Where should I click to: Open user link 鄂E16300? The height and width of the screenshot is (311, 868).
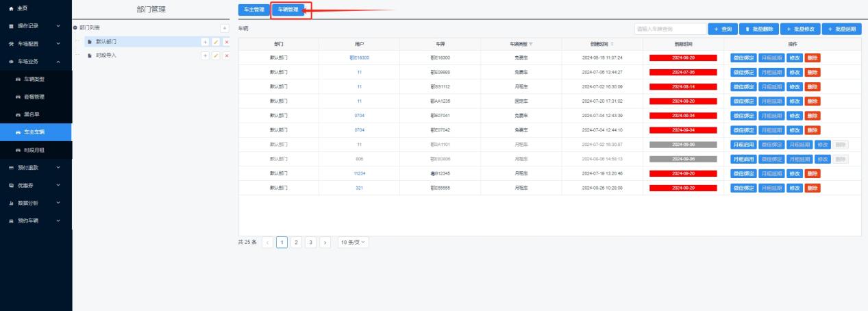(x=359, y=58)
